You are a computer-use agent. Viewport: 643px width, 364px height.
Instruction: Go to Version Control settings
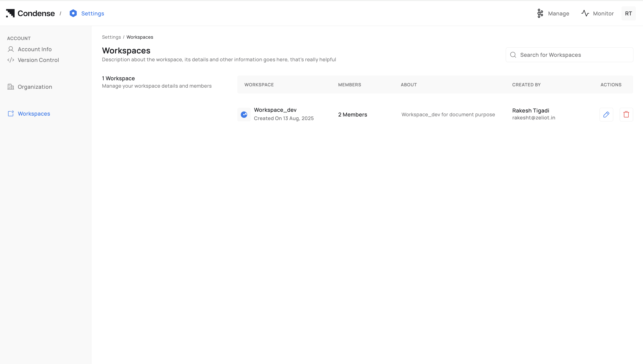pos(38,60)
